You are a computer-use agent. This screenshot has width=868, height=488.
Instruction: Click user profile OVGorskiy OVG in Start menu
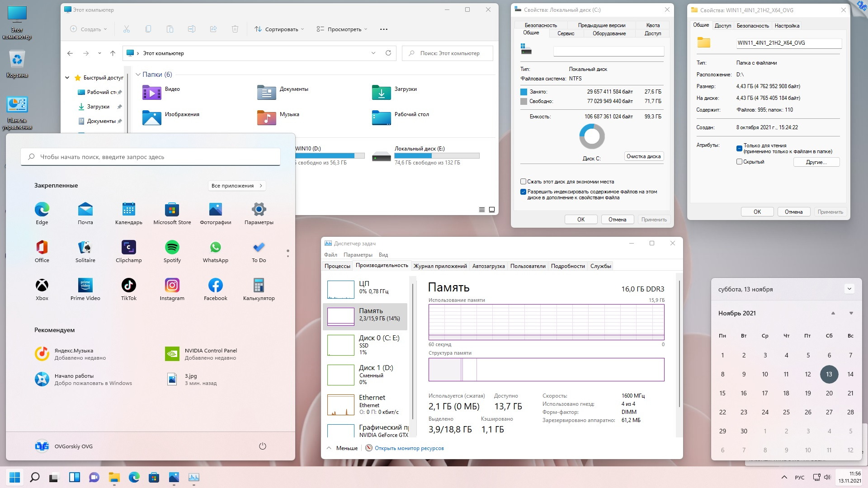tap(64, 445)
